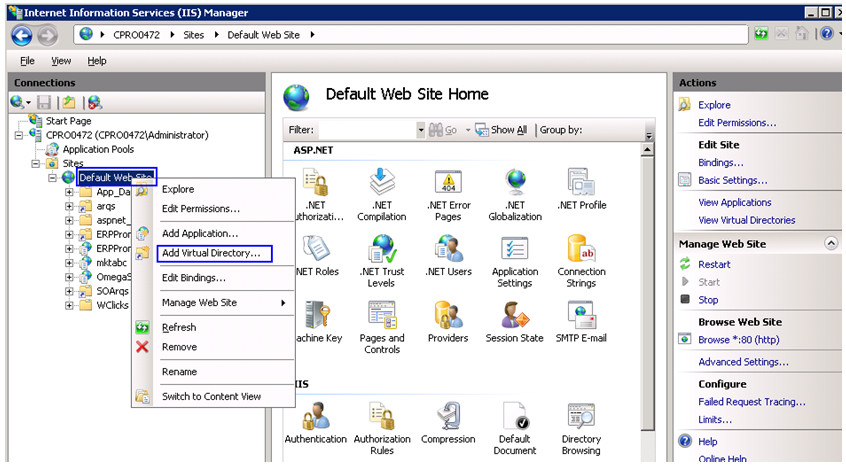Click the features list scroll-up arrow
Screen dimensions: 846x465
(x=647, y=149)
